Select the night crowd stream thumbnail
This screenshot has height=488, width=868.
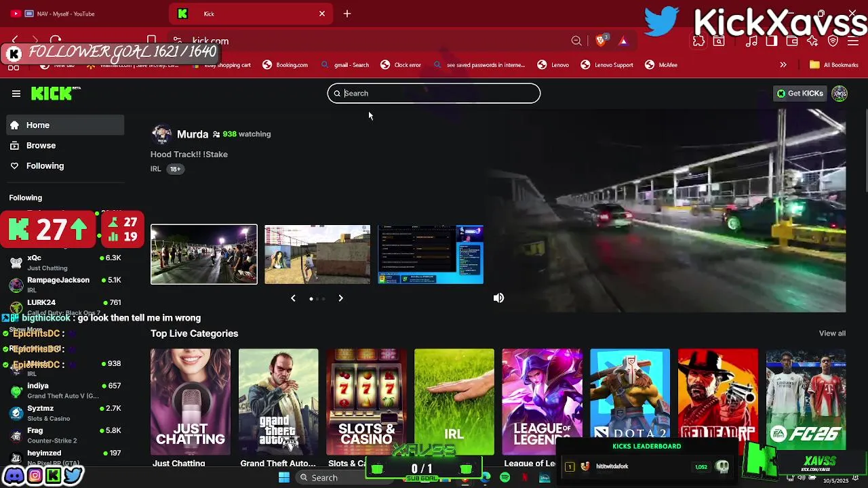(204, 254)
